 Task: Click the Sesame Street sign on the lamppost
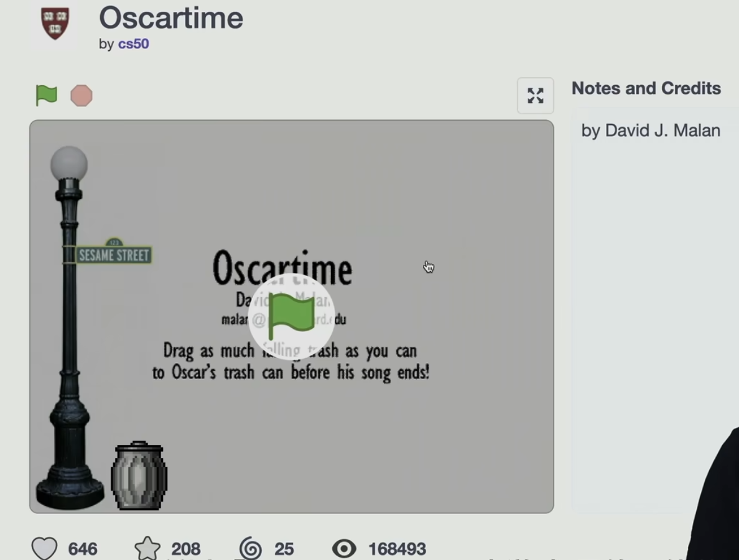tap(114, 252)
